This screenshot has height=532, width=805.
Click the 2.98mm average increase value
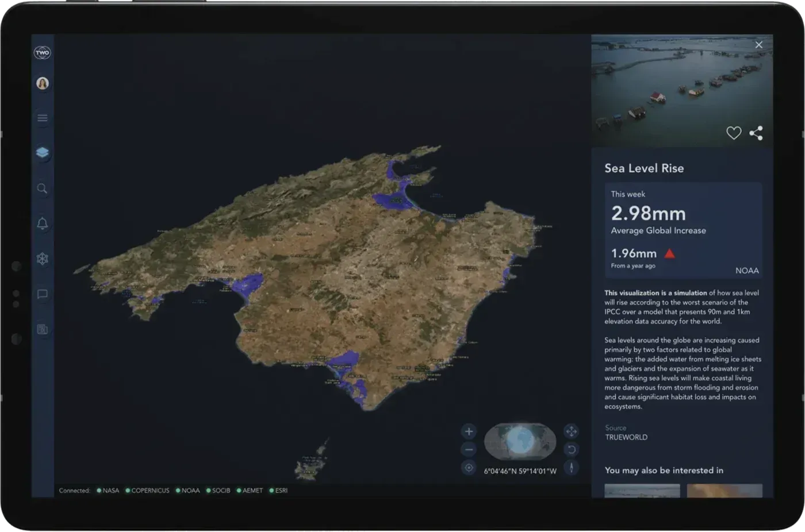click(649, 214)
